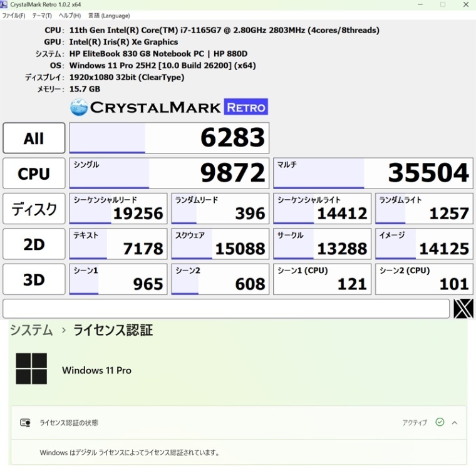Click the CrystalMark app icon in title bar
Image resolution: width=476 pixels, height=476 pixels.
(4, 4)
